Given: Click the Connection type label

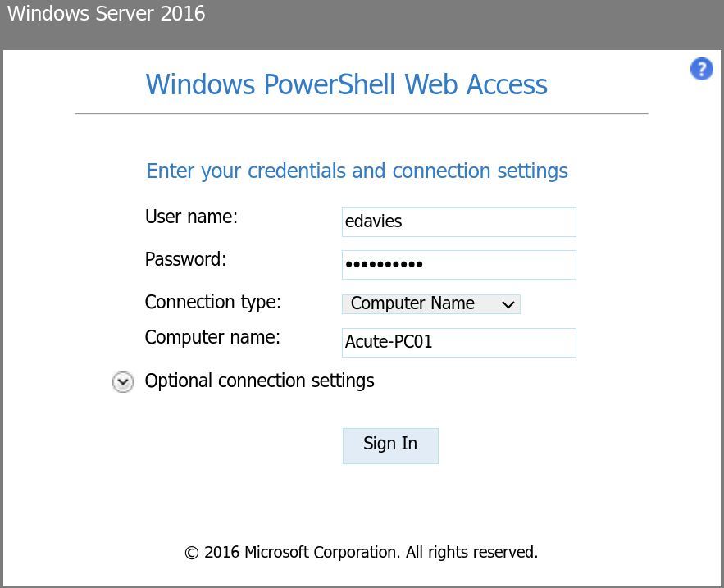Looking at the screenshot, I should click(x=213, y=302).
